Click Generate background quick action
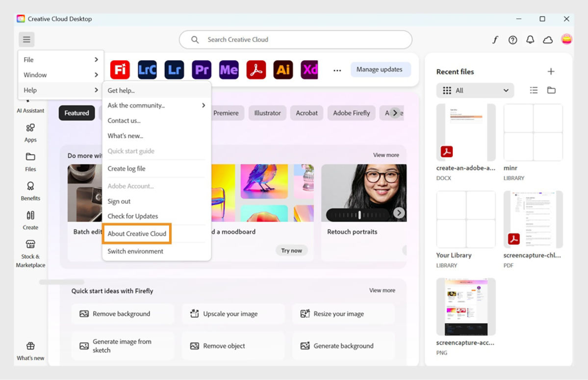Viewport: 588px width, 380px height. tap(343, 346)
